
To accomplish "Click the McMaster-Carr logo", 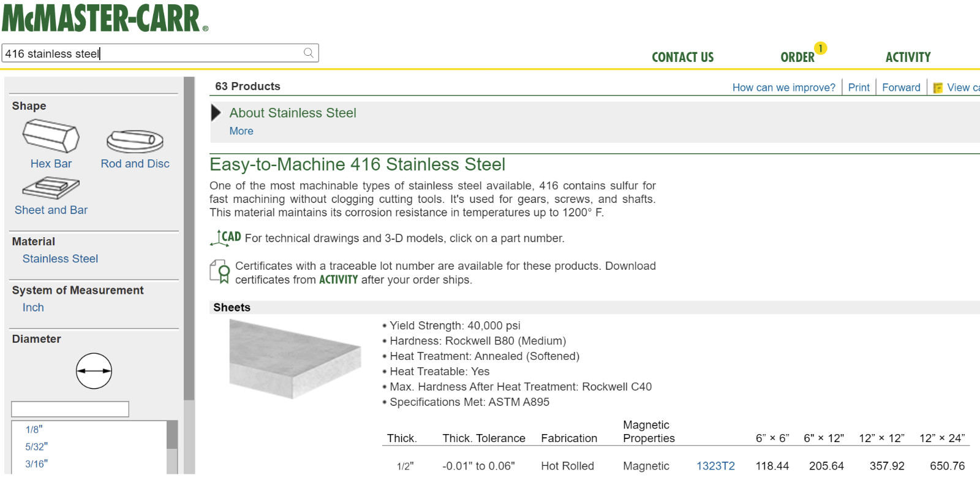I will 105,18.
